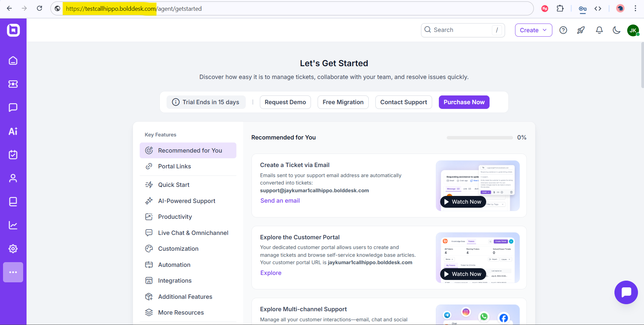Click the Explore portal link

click(271, 273)
